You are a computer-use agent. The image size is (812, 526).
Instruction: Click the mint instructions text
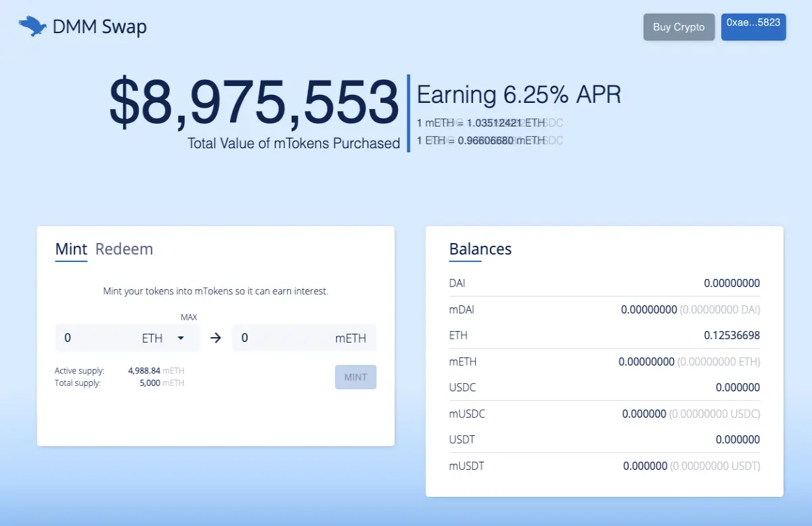[x=216, y=291]
